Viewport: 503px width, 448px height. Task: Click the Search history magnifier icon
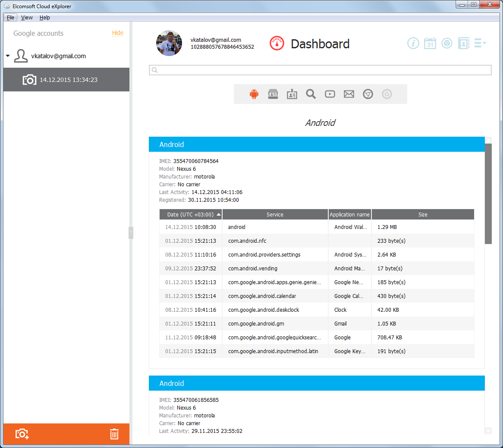(311, 94)
